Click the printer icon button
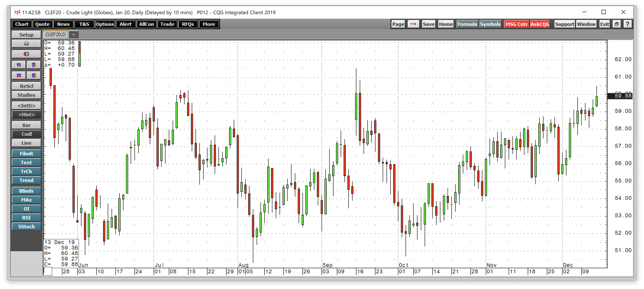 (x=26, y=43)
